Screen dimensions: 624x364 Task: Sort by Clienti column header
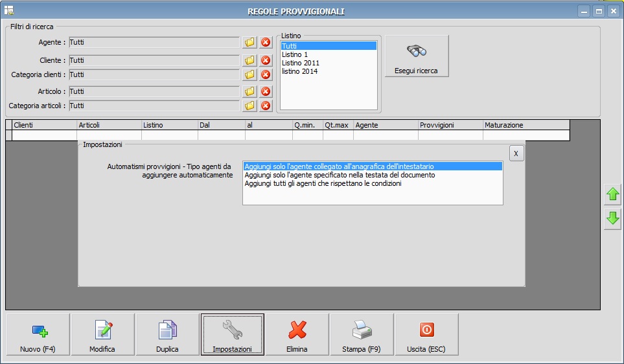44,125
